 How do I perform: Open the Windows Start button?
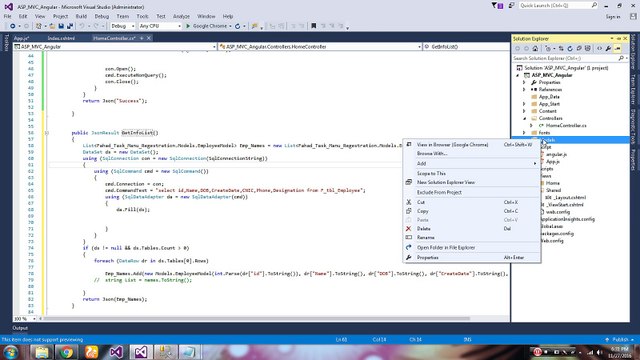[x=11, y=352]
